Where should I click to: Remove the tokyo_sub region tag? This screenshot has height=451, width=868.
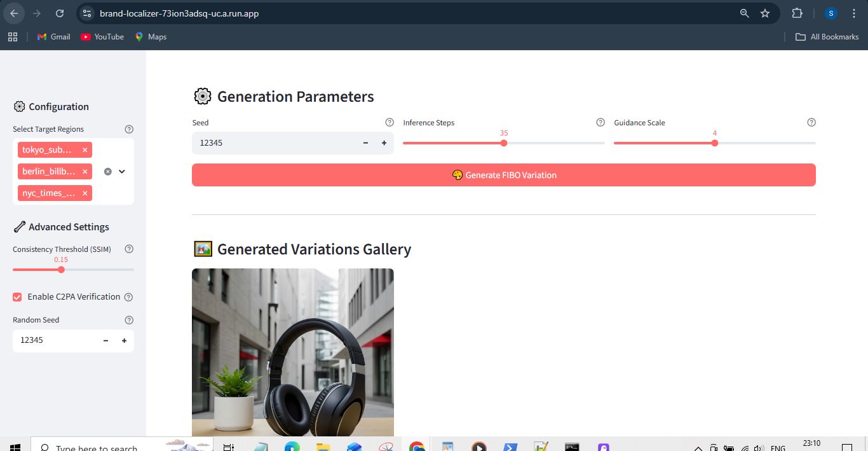85,150
